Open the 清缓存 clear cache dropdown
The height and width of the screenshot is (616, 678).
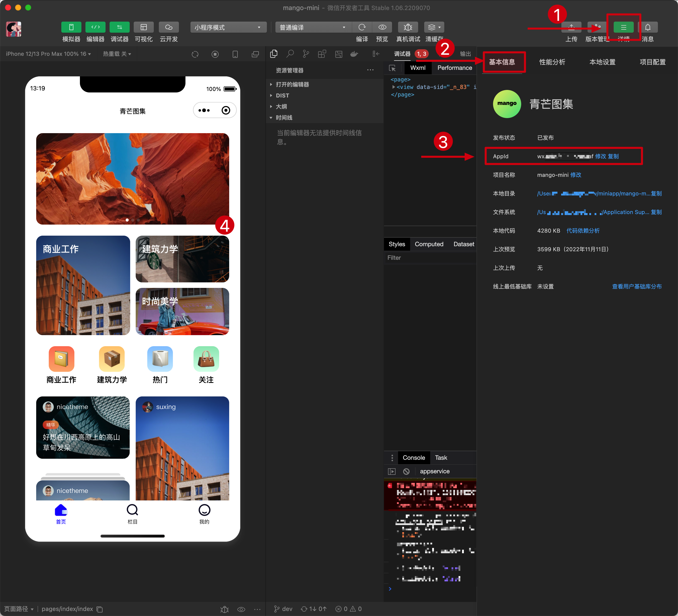[x=434, y=27]
